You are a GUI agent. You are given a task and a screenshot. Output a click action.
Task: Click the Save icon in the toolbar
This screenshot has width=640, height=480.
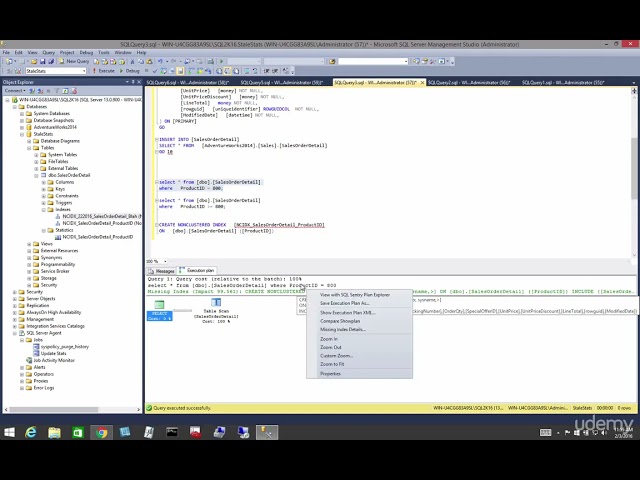(42, 61)
